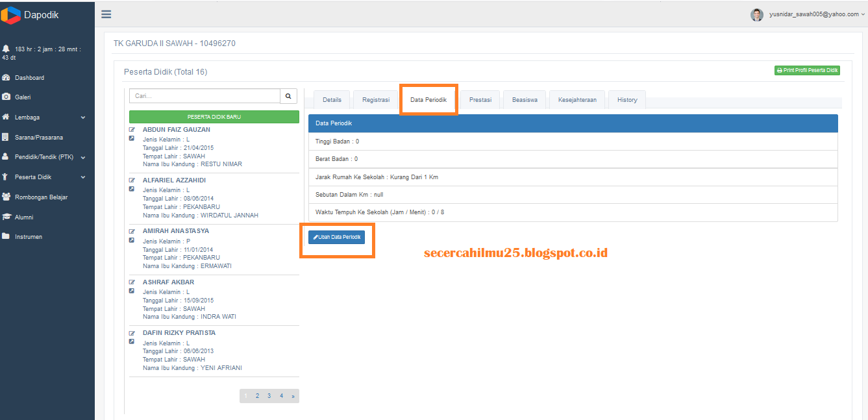Edit AMIRAH ANASTASYA pencil icon
The image size is (868, 420).
click(x=132, y=231)
